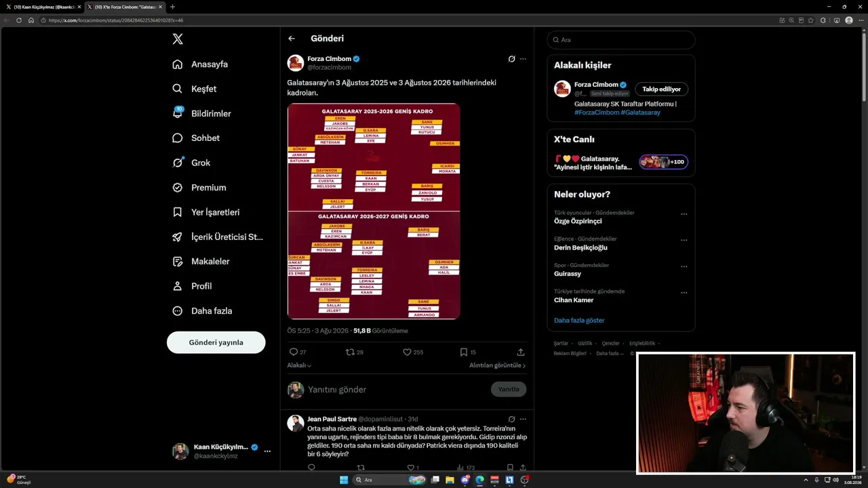Click Daha fazla göster under trends
The image size is (868, 488).
pos(579,321)
